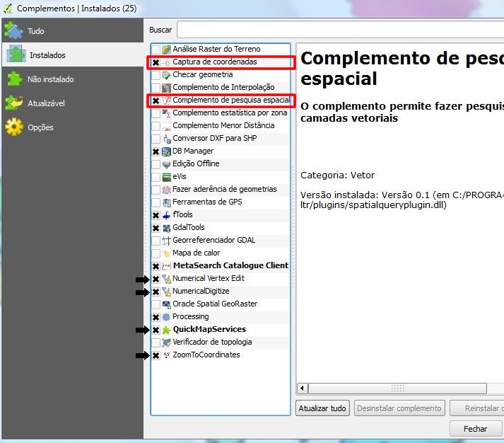Image resolution: width=504 pixels, height=443 pixels.
Task: Click the MetaSearch Catalogue Client icon
Action: pyautogui.click(x=166, y=266)
